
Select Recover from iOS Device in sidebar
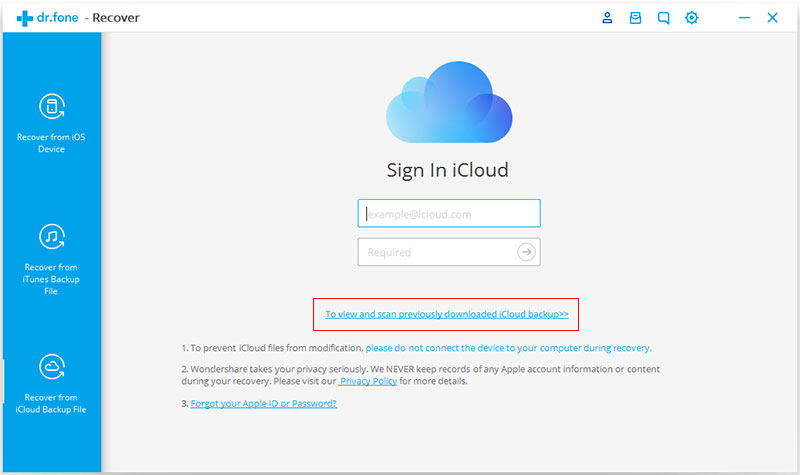click(x=51, y=123)
